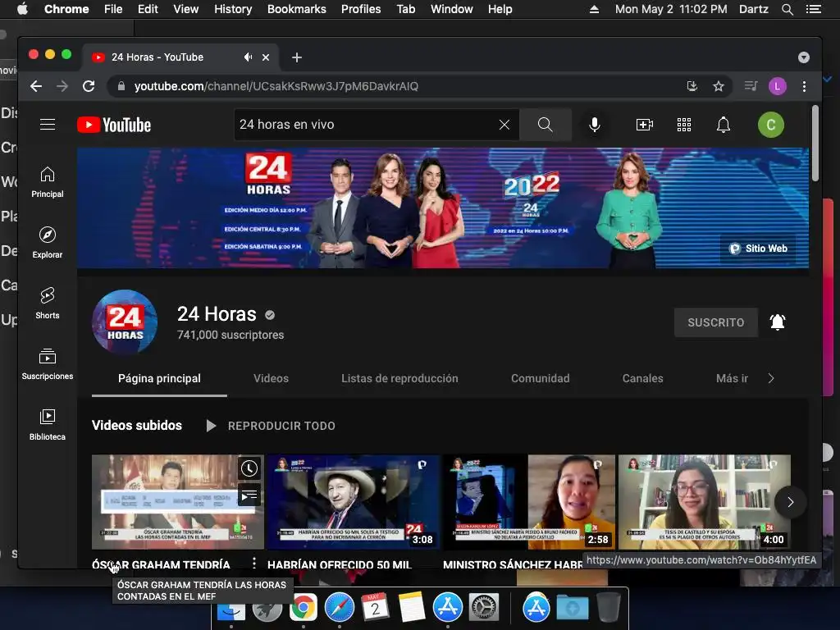The height and width of the screenshot is (630, 840).
Task: Add first video to queue icon
Action: [249, 495]
